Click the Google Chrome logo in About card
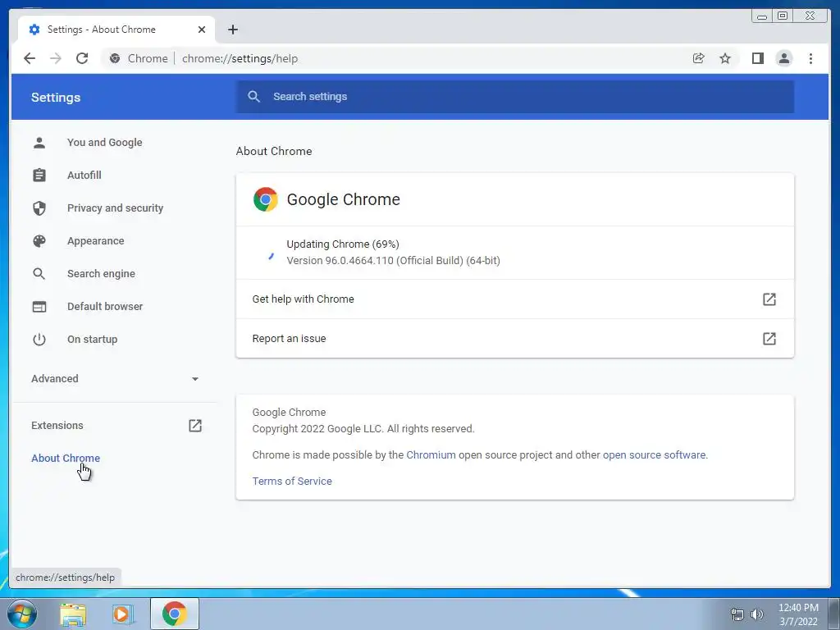Viewport: 840px width, 630px height. pos(265,199)
